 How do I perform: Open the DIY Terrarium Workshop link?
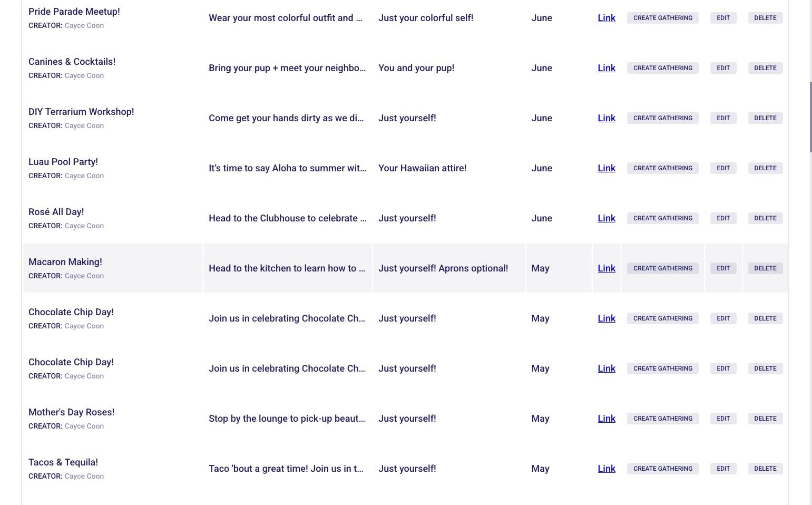(606, 118)
